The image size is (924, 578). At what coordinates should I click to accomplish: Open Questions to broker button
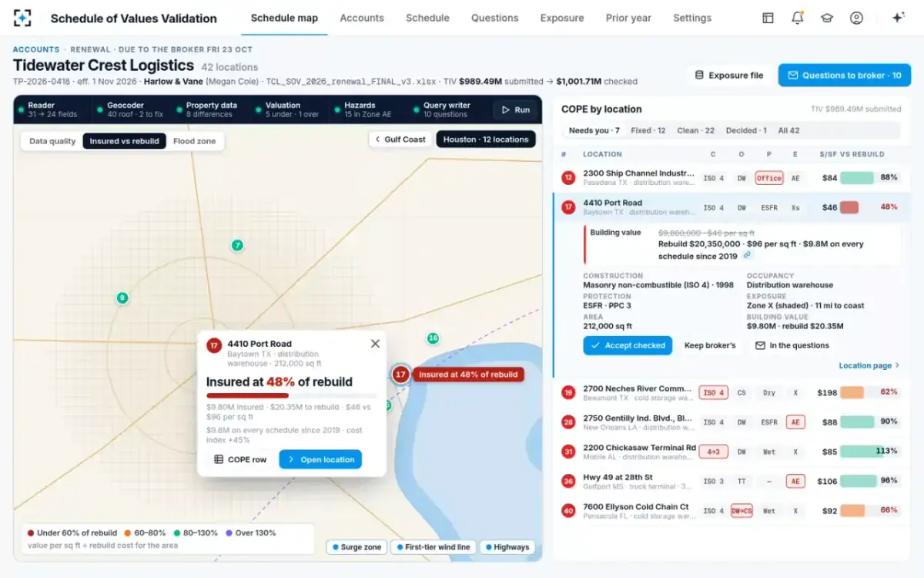click(845, 76)
